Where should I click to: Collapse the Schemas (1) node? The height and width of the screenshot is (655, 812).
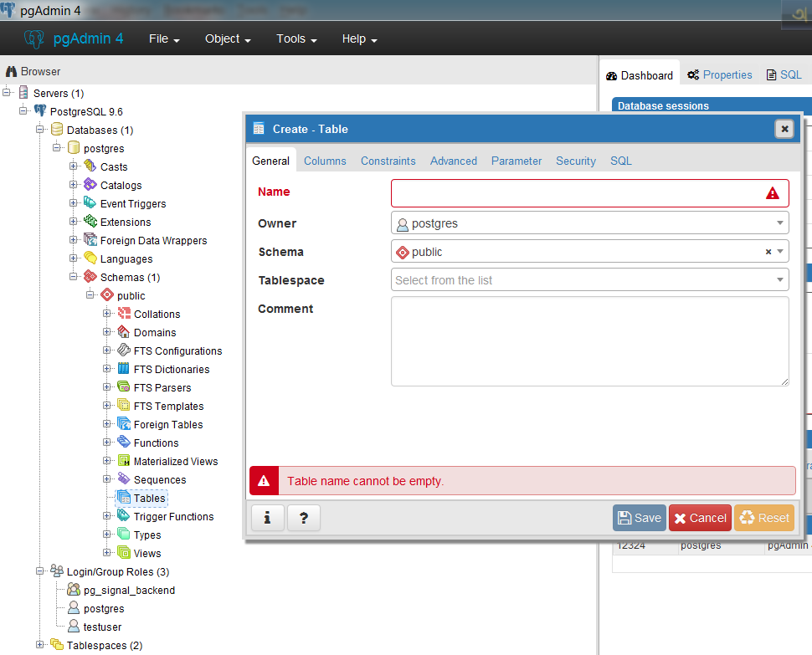coord(74,277)
